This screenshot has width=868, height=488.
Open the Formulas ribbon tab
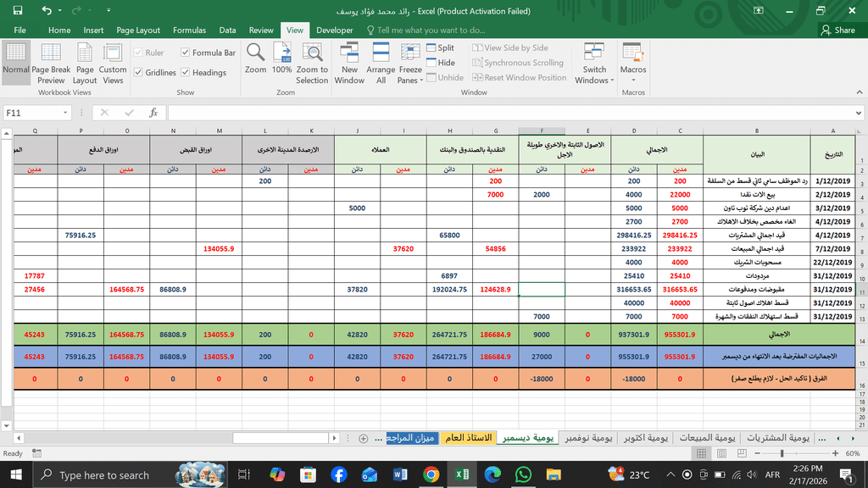189,30
